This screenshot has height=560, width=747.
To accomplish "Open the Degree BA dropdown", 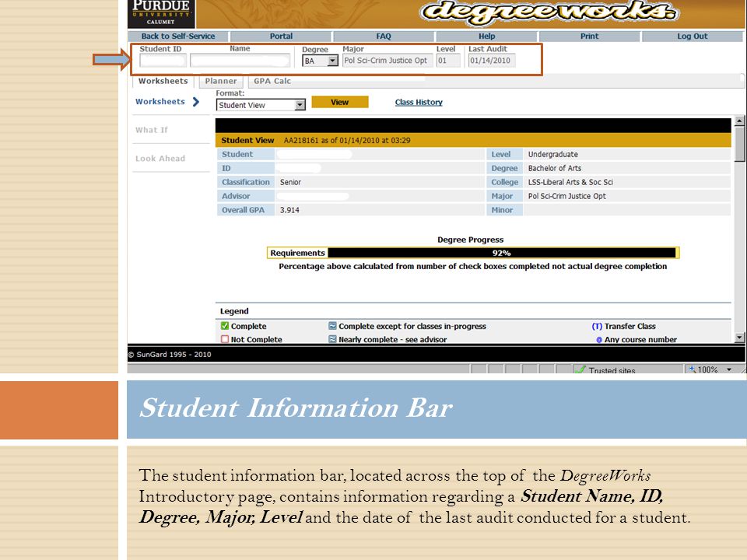I will (x=320, y=61).
